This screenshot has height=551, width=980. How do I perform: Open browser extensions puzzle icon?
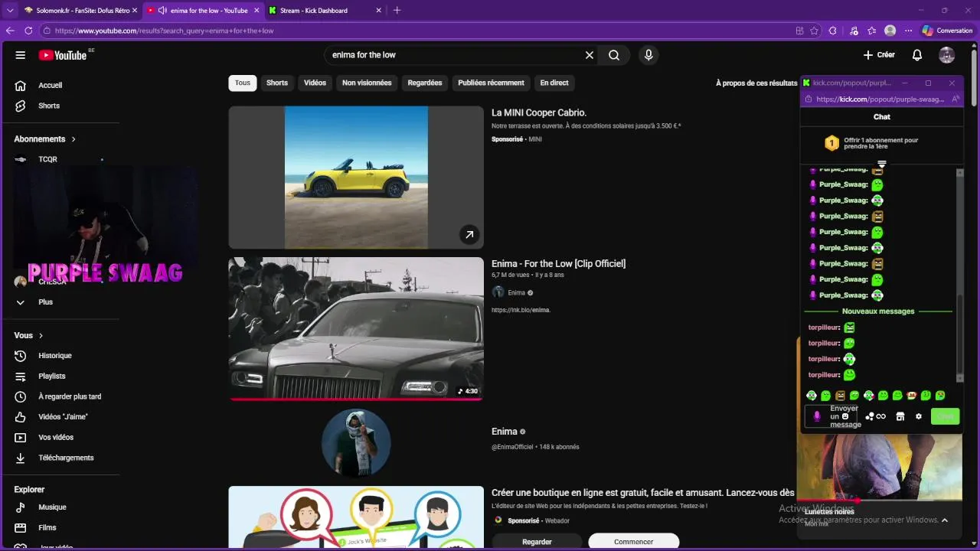(833, 31)
